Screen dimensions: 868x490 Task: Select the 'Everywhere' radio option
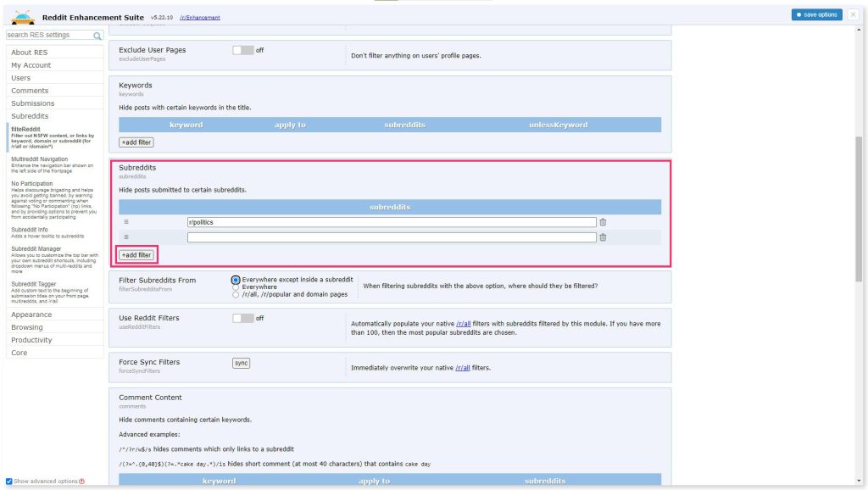point(236,287)
